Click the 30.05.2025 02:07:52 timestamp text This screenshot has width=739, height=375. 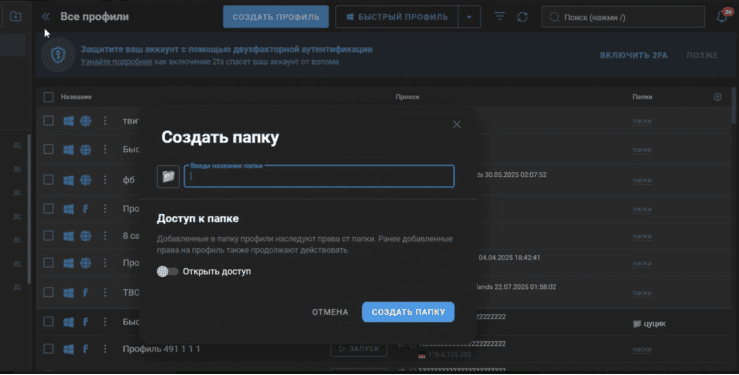coord(516,175)
